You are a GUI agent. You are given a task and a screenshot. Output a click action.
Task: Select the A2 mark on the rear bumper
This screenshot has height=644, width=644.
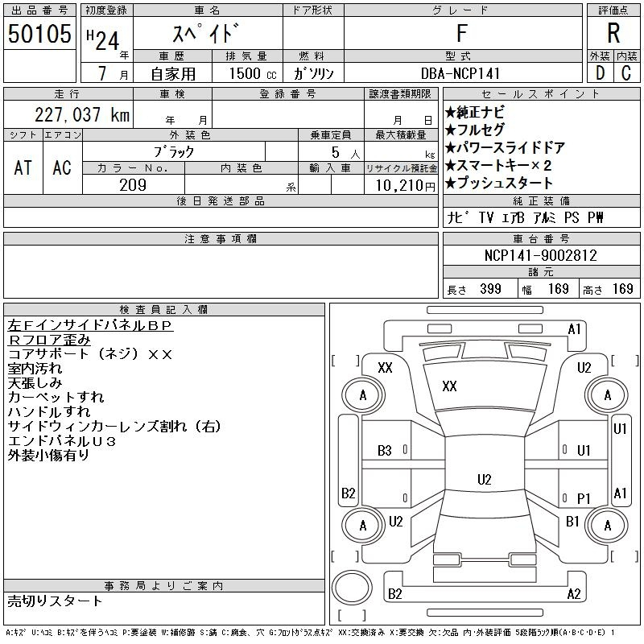tap(574, 594)
